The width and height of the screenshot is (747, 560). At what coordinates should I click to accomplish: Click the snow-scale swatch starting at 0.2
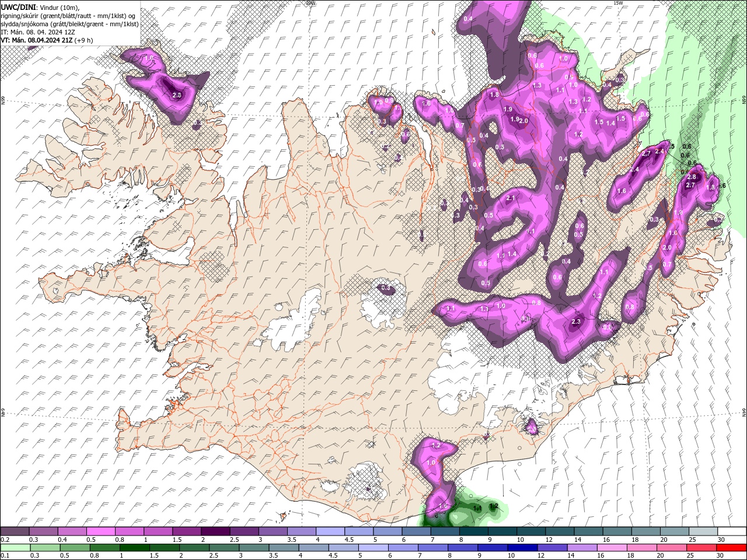[15, 531]
